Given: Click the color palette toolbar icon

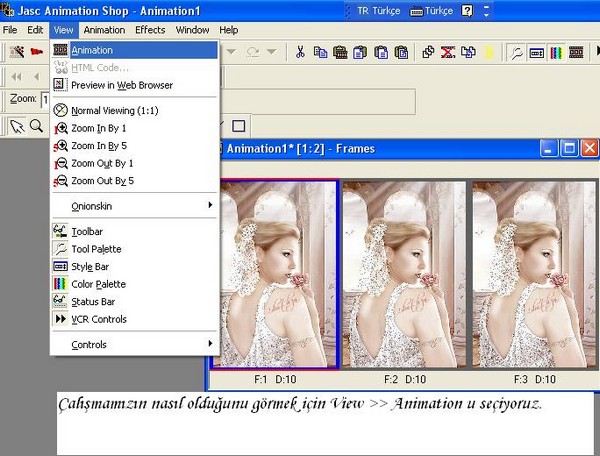Looking at the screenshot, I should pos(556,51).
